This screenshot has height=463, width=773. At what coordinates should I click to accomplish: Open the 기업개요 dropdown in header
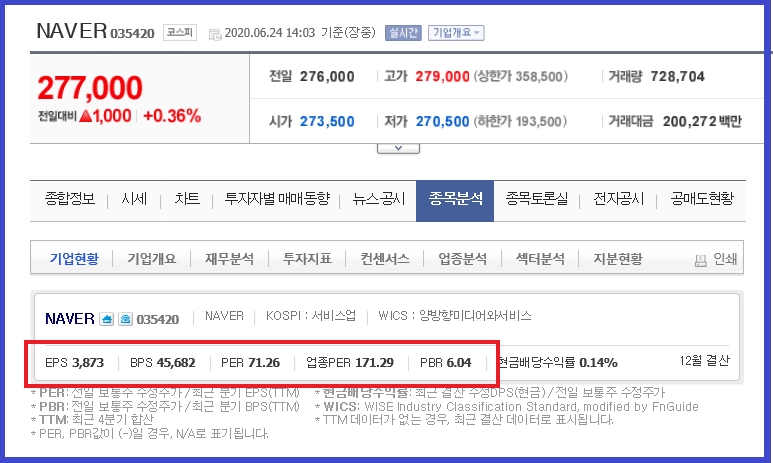tap(456, 33)
